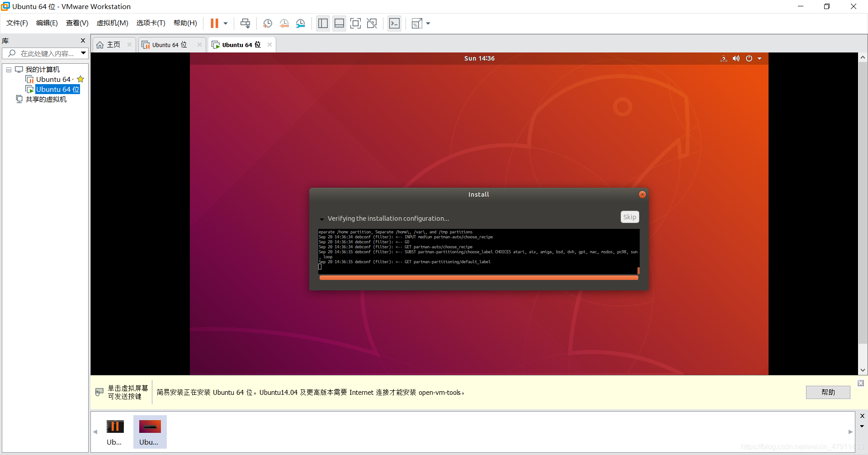Click the keyboard hint icon in notification bar
The width and height of the screenshot is (868, 455).
point(99,392)
